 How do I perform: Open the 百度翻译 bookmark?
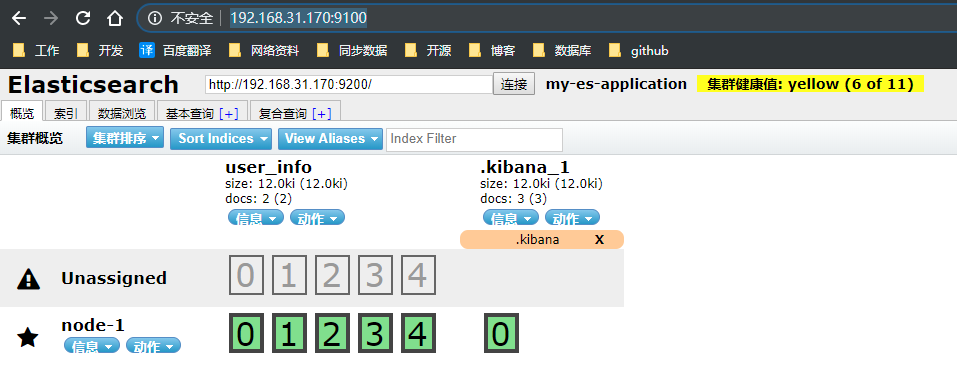point(175,51)
